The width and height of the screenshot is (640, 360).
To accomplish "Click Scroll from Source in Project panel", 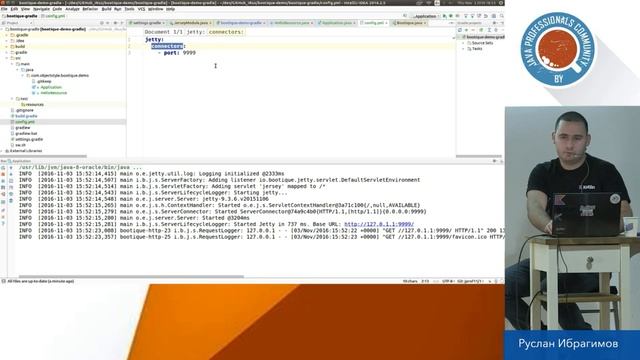I will tap(102, 23).
